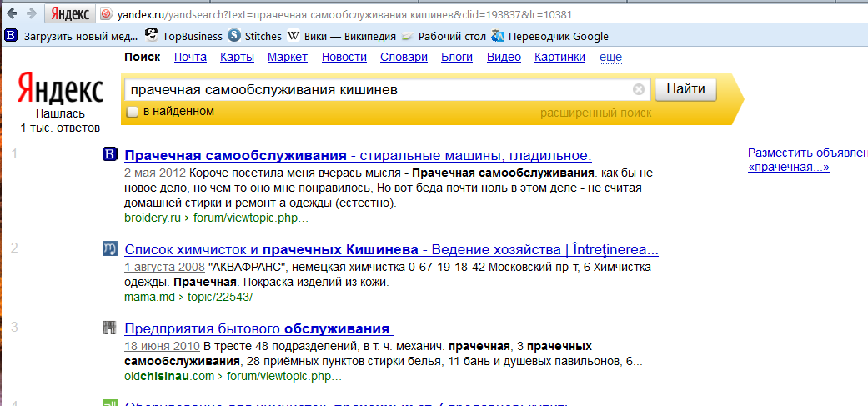Go to Маркет service

pos(288,57)
